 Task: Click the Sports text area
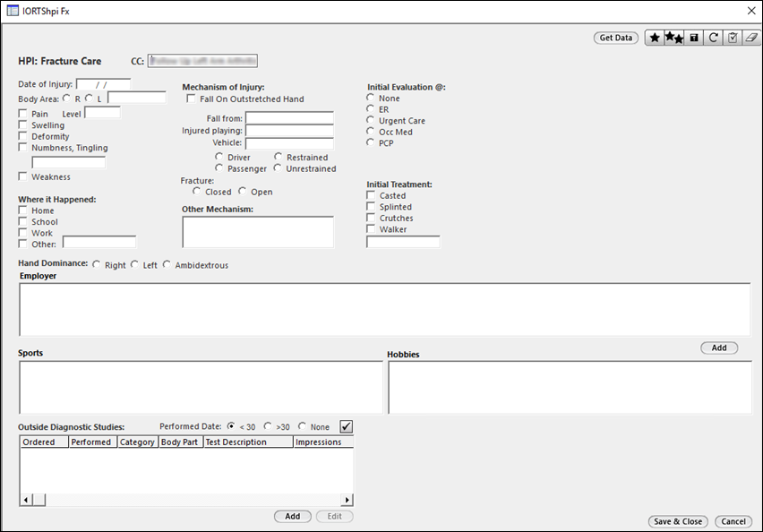click(201, 388)
